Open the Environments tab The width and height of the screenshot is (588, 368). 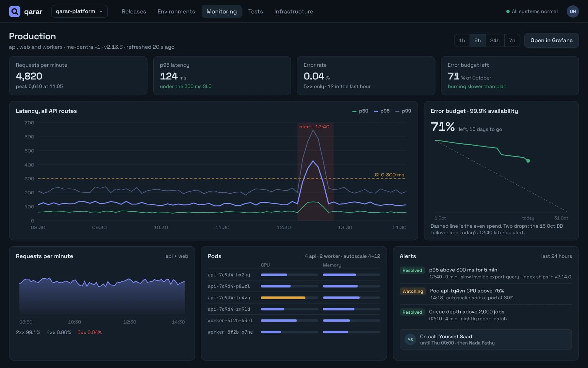(176, 11)
